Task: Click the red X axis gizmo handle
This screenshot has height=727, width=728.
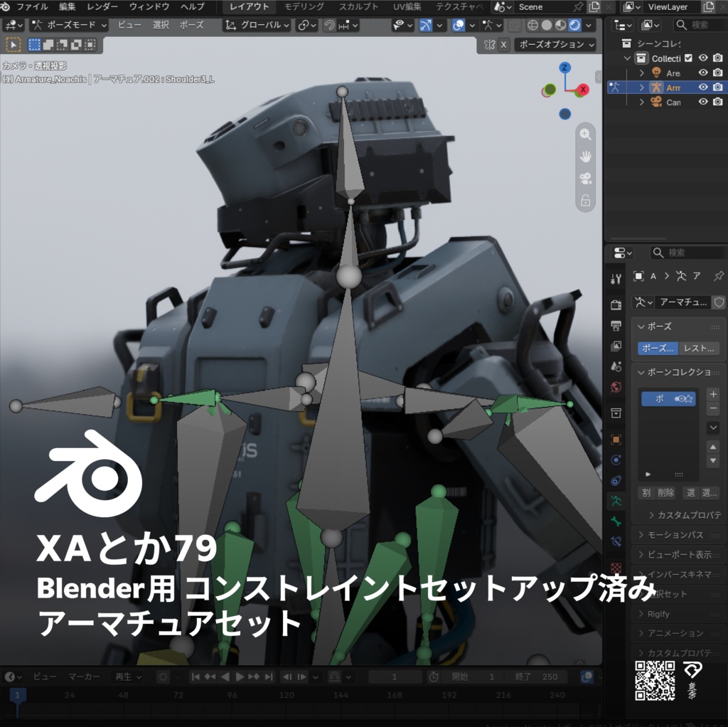Action: (583, 90)
